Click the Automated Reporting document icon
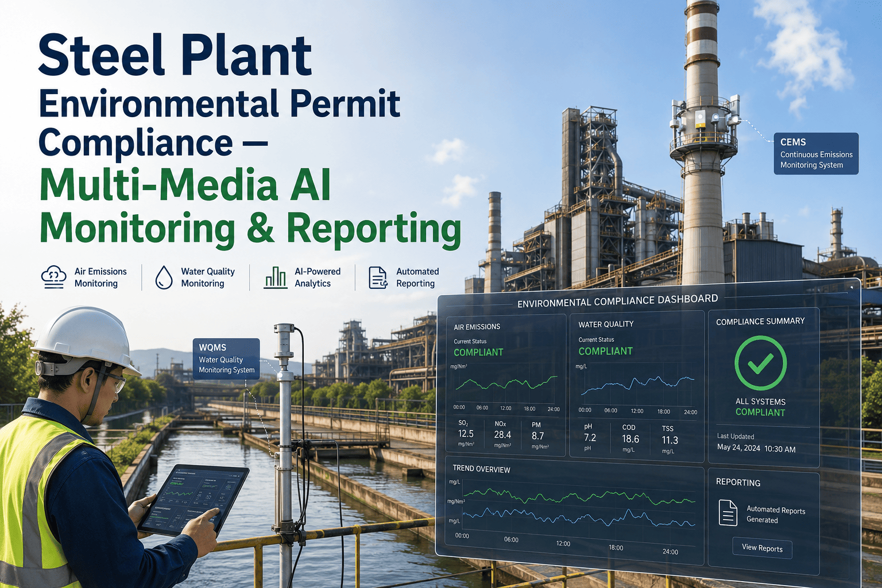Viewport: 882px width, 588px height. point(378,277)
